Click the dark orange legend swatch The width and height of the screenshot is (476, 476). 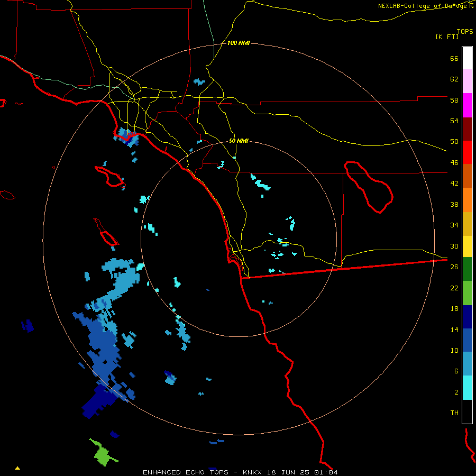467,176
